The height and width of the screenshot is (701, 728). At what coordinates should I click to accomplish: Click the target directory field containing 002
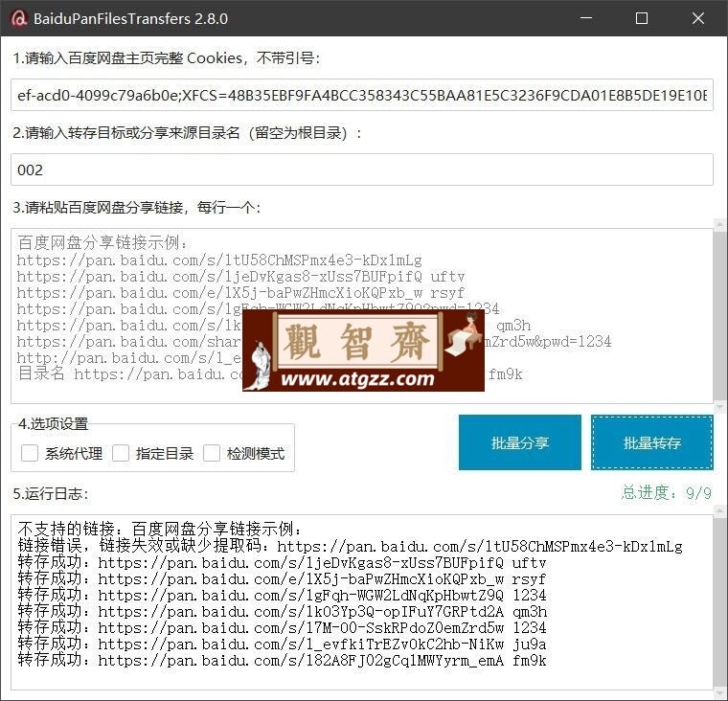click(x=362, y=170)
